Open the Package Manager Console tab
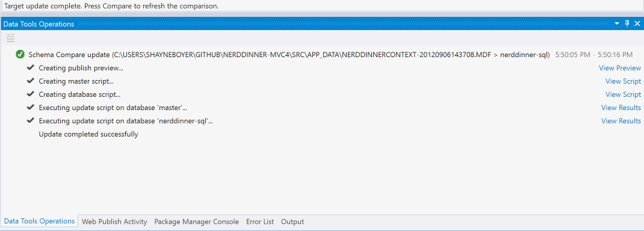Viewport: 644px width, 231px height. point(196,221)
